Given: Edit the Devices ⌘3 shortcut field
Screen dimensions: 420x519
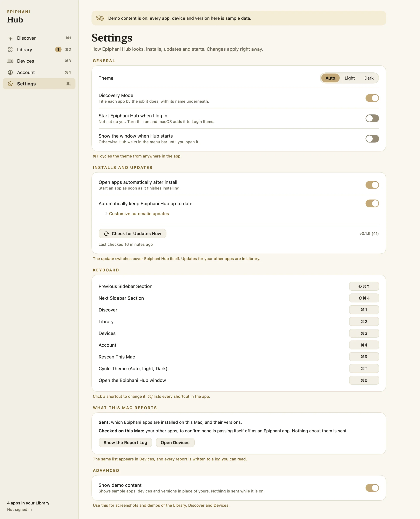Looking at the screenshot, I should (364, 333).
